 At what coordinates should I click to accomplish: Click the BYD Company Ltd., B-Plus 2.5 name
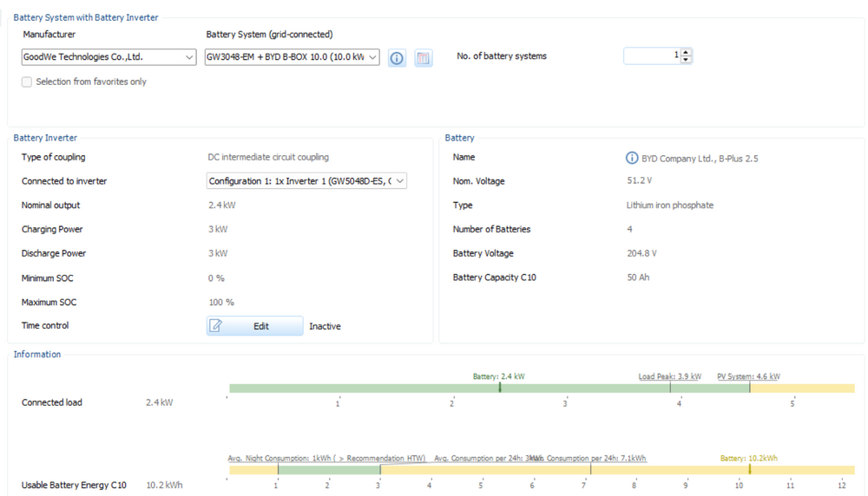(700, 159)
